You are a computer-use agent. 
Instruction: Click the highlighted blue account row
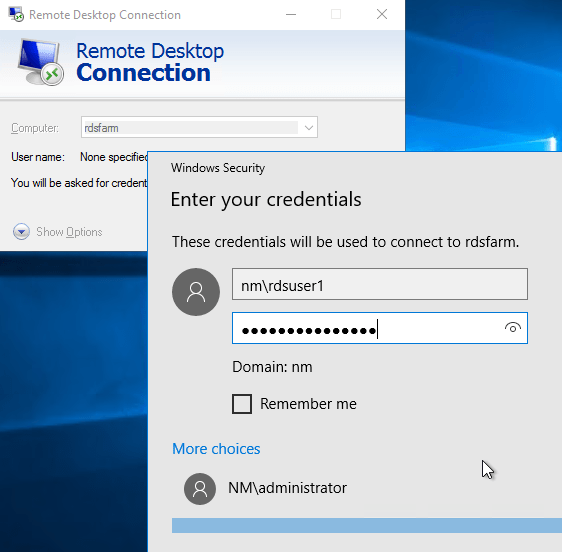tap(367, 525)
